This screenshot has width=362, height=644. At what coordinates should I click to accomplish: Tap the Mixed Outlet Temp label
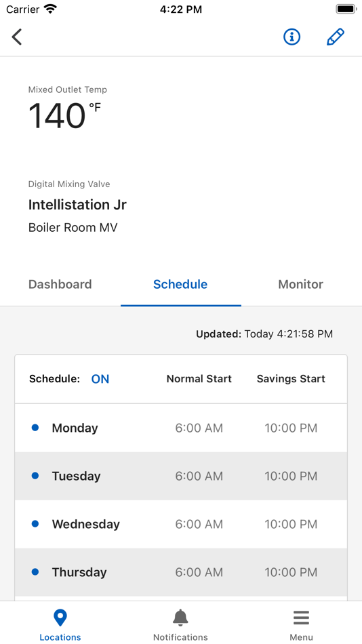click(x=67, y=89)
